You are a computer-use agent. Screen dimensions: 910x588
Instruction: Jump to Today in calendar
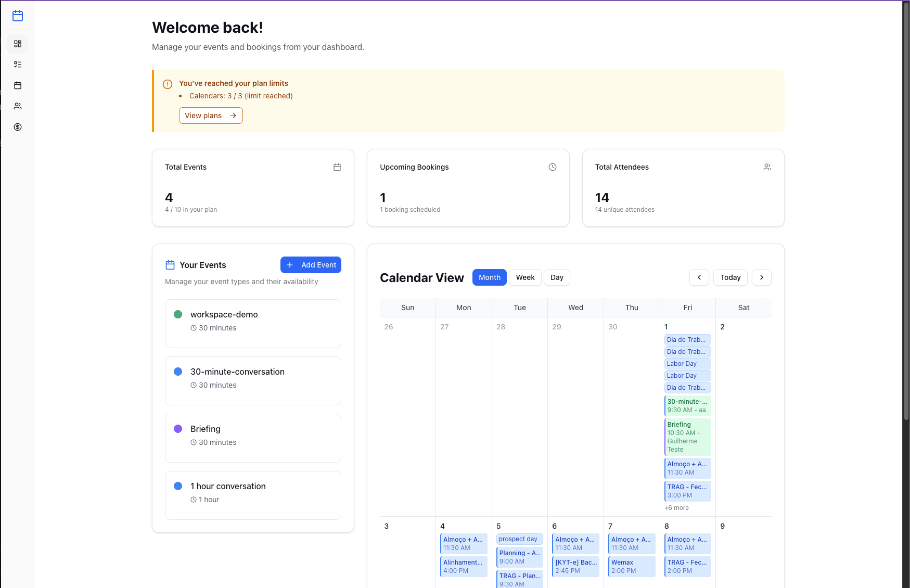click(730, 277)
